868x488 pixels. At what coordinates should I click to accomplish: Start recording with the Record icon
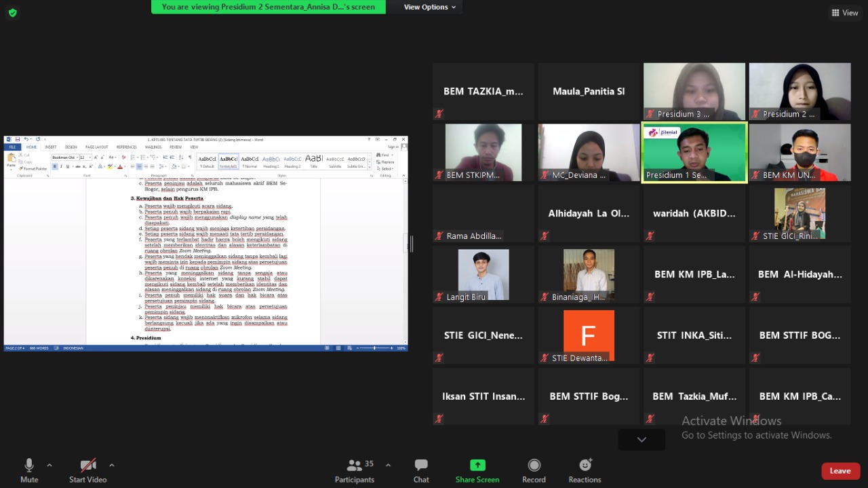[x=534, y=466]
